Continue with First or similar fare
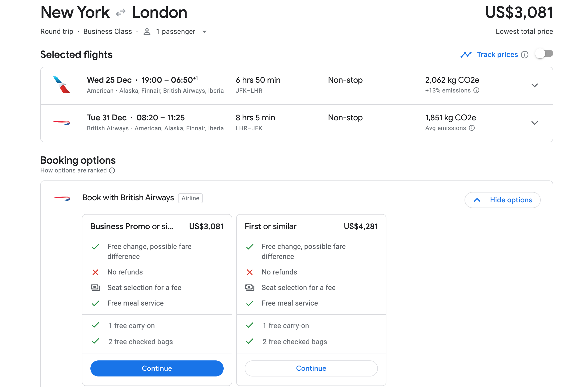The image size is (588, 387). [311, 368]
